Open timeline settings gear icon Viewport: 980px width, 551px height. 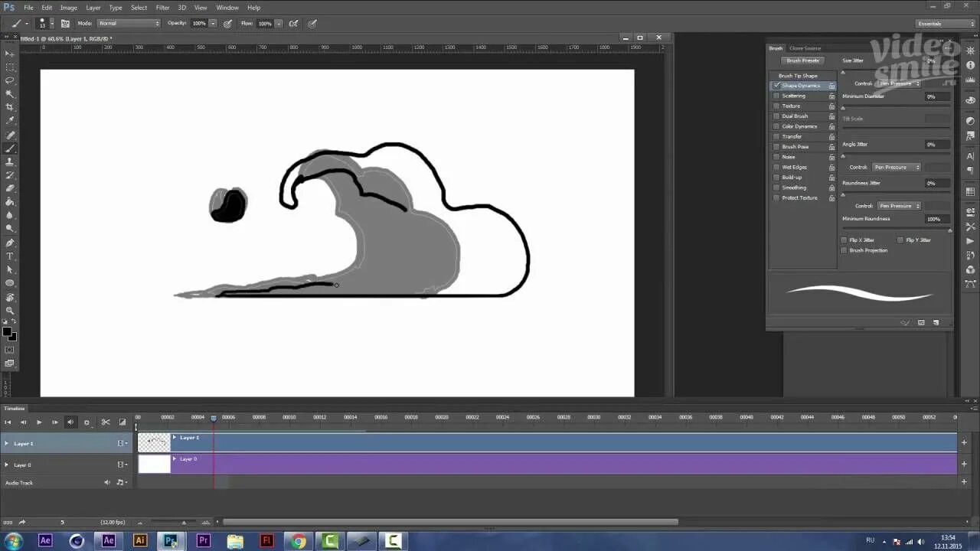click(x=87, y=422)
